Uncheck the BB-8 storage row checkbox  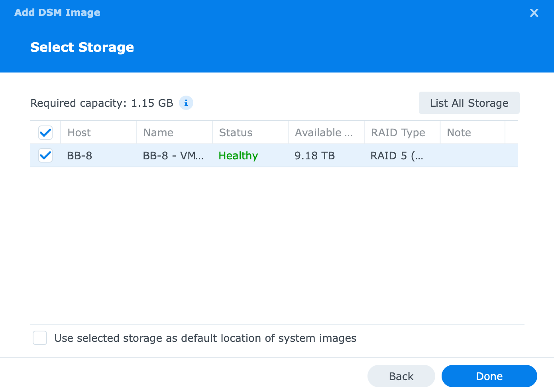click(45, 155)
